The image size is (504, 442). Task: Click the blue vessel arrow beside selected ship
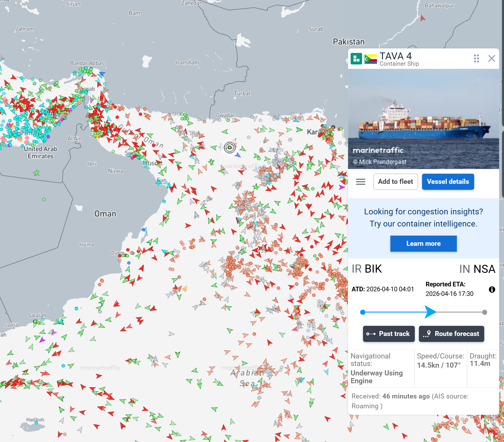(238, 155)
